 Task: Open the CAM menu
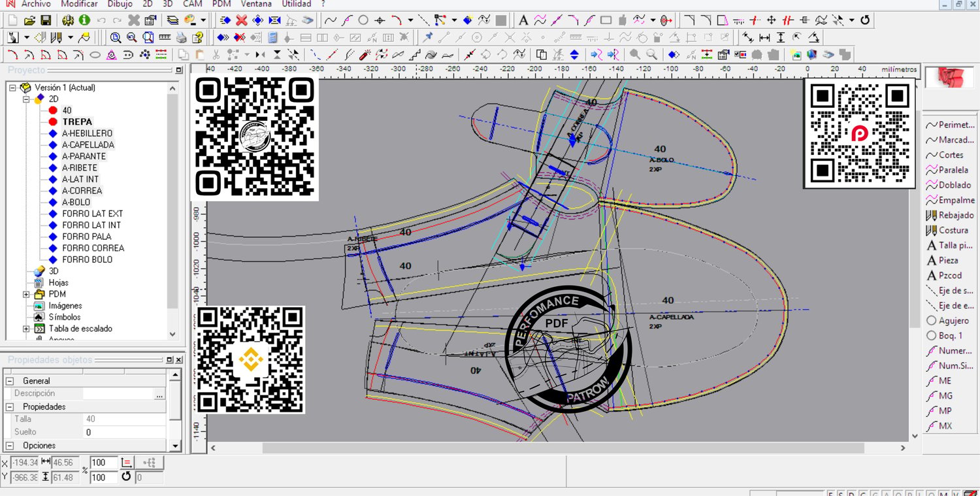pos(192,4)
